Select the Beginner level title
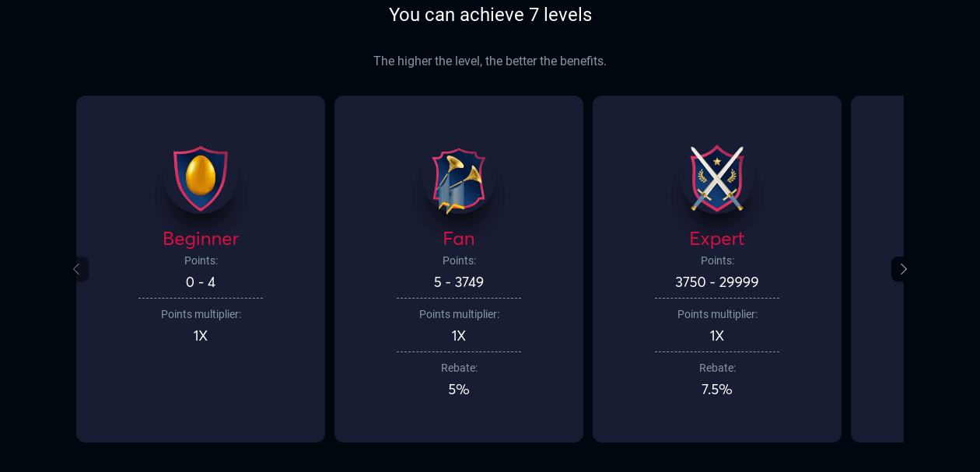Screen dimensions: 980x472 tap(201, 239)
